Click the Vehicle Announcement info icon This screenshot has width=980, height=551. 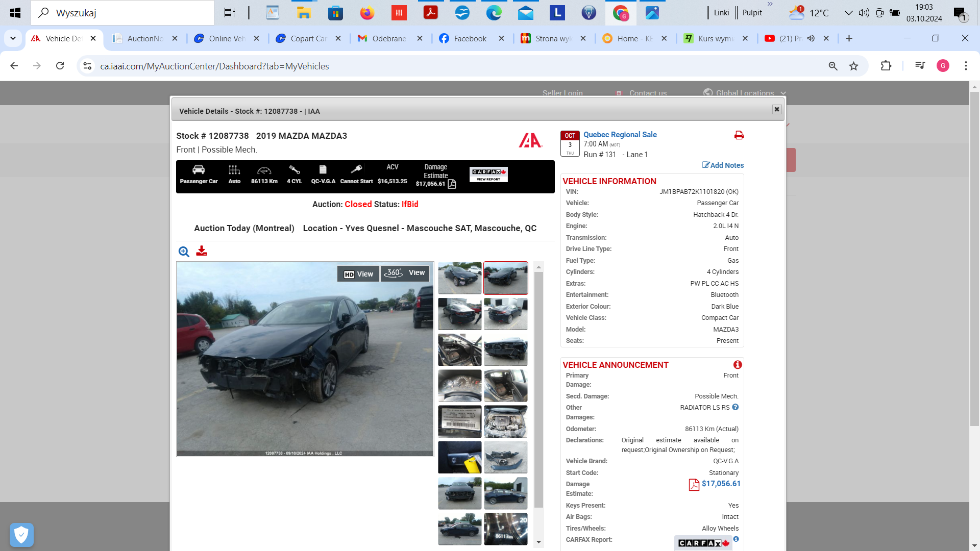(738, 365)
